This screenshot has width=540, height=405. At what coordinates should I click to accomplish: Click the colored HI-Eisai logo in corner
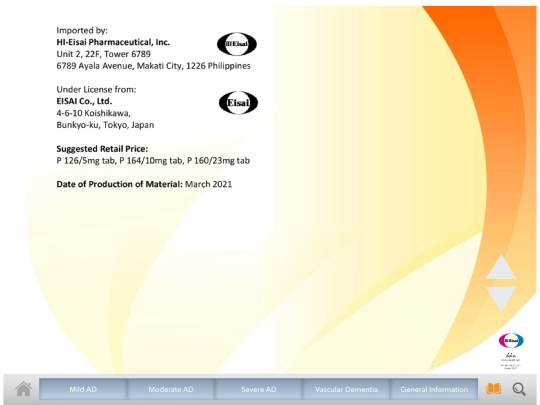coord(511,341)
